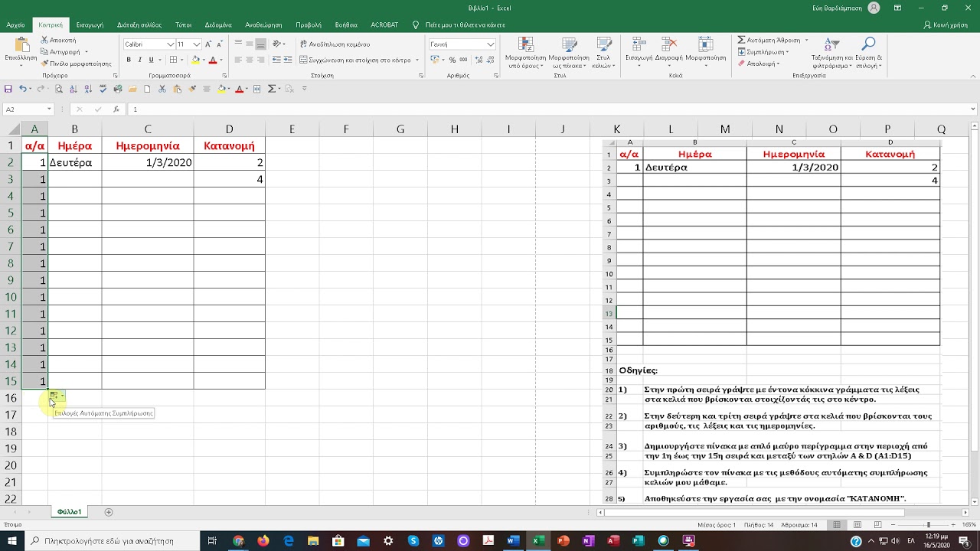Click Undo arrow in Quick Access Toolbar

23,89
